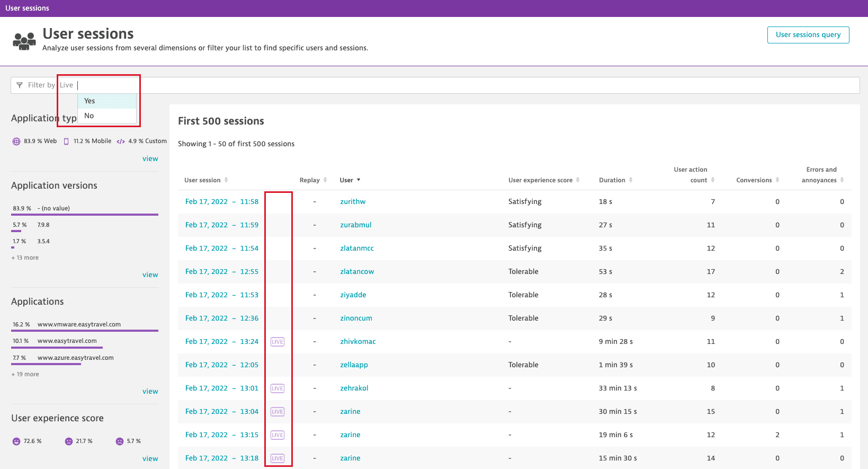Click the Custom application code icon

pyautogui.click(x=121, y=141)
